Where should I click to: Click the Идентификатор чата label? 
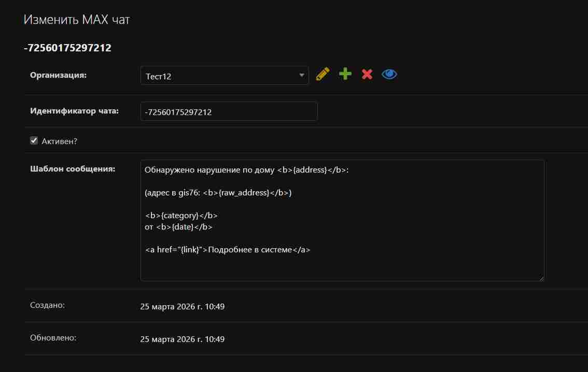[74, 110]
